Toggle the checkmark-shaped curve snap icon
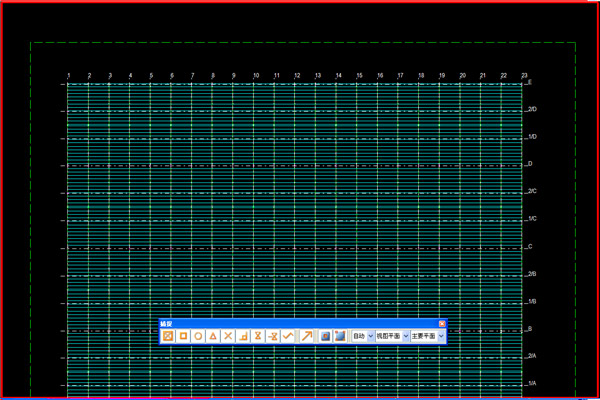The image size is (600, 400). 289,336
